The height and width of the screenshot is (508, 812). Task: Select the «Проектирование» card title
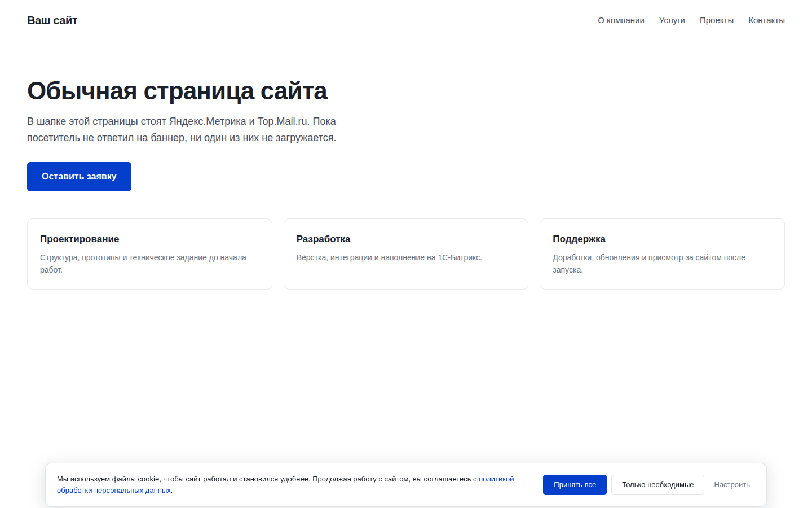tap(80, 239)
